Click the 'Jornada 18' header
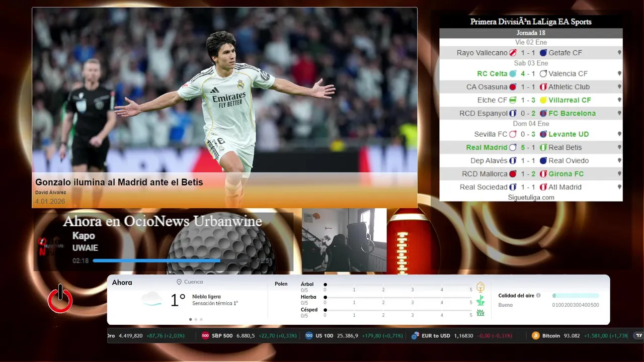This screenshot has width=644, height=362. click(x=531, y=33)
